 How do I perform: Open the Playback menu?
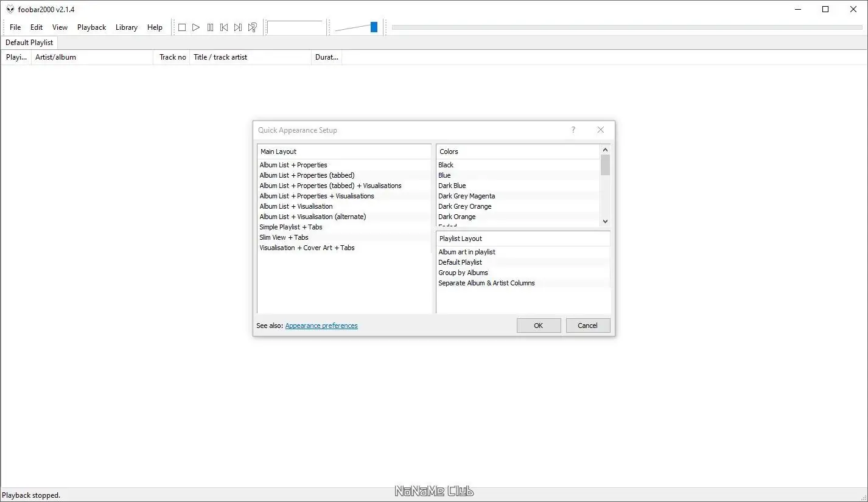[92, 27]
